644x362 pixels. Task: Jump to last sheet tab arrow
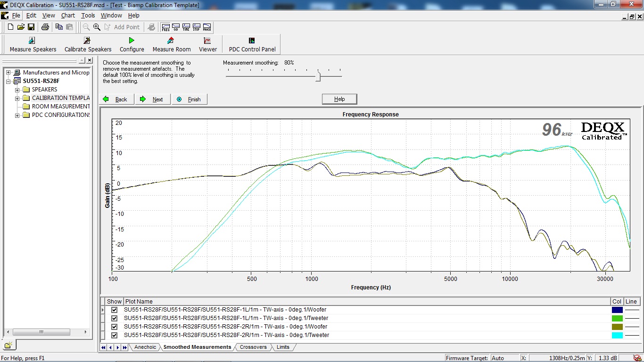(124, 347)
